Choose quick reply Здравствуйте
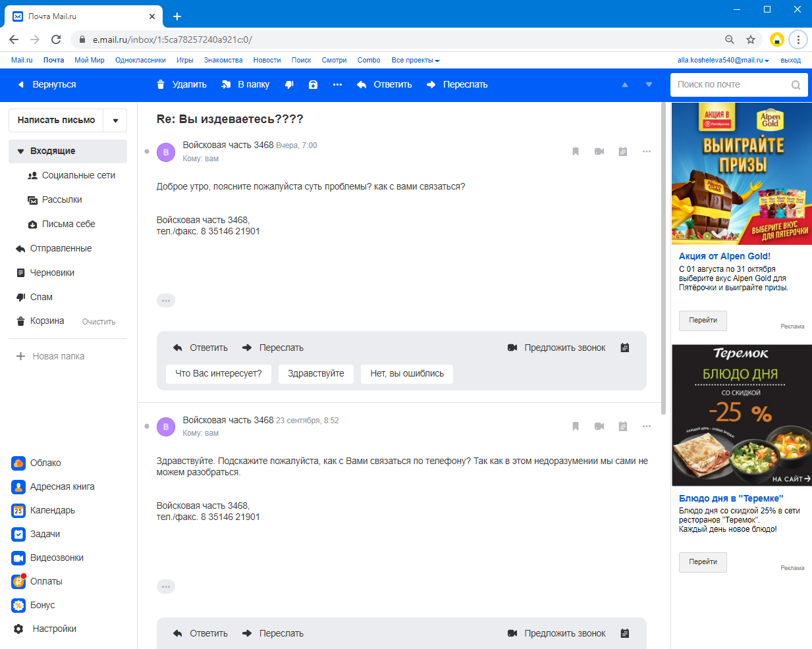Image resolution: width=812 pixels, height=649 pixels. [316, 374]
